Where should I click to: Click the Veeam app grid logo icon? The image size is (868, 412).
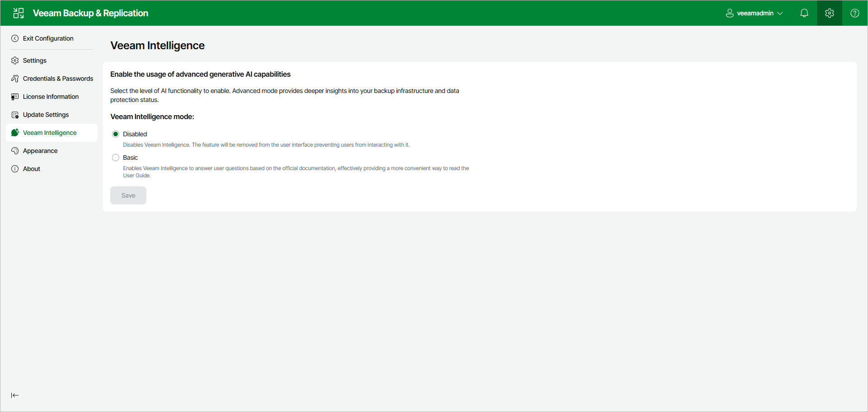[x=19, y=13]
